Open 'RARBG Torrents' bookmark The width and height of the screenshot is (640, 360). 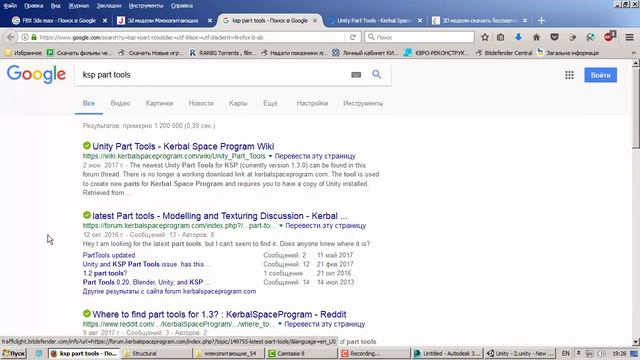[x=223, y=53]
